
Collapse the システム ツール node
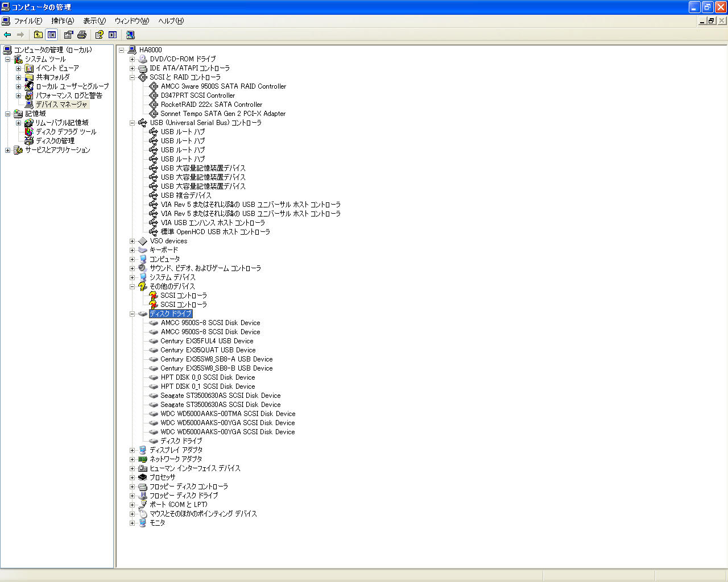7,59
